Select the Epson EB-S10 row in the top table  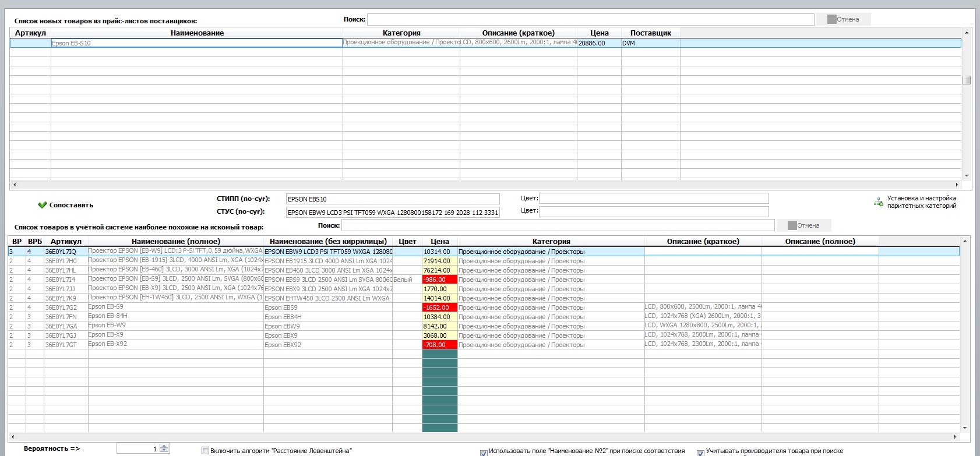point(485,43)
